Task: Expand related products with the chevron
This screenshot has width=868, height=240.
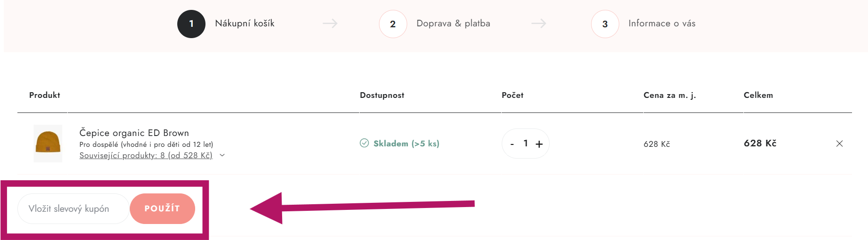Action: 222,155
